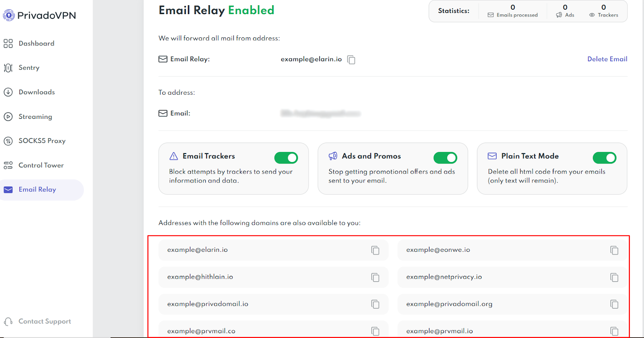Image resolution: width=644 pixels, height=338 pixels.
Task: Open the Downloads page
Action: pyautogui.click(x=37, y=92)
